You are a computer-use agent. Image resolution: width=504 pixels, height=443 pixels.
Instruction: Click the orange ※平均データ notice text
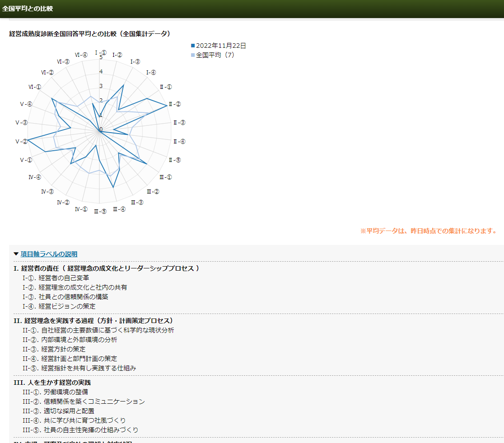tap(428, 231)
